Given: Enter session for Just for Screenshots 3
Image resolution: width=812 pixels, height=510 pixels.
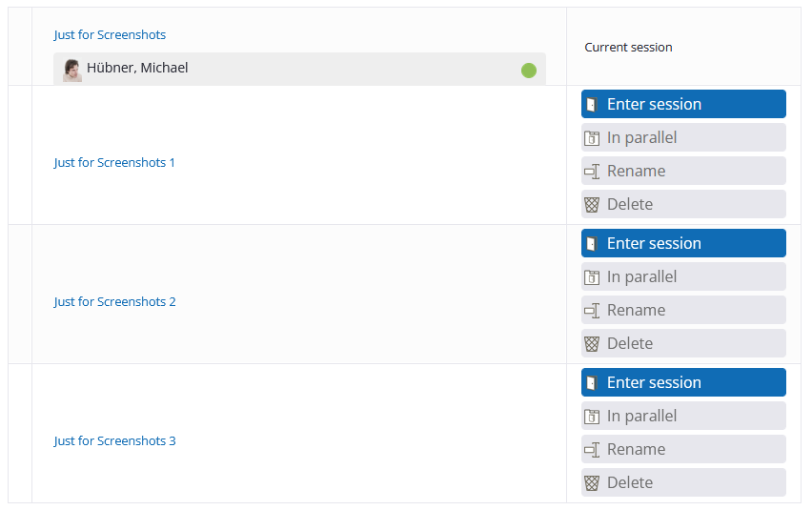Looking at the screenshot, I should tap(683, 382).
